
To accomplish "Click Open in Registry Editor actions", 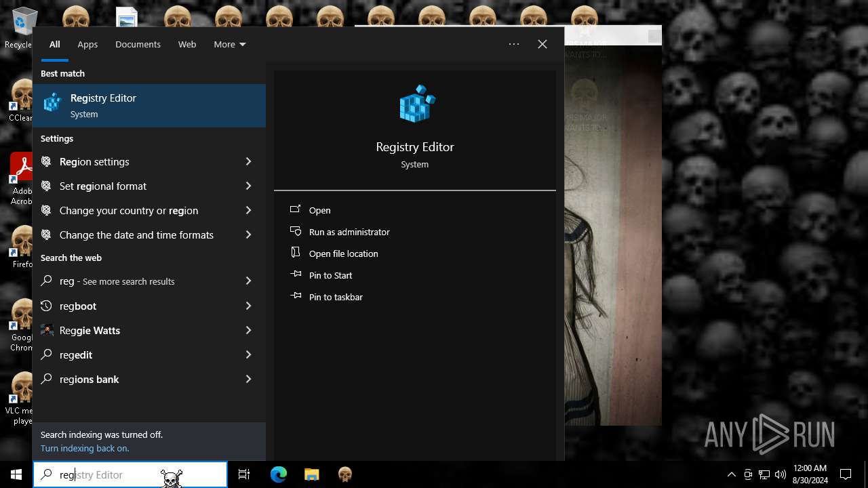I will [319, 210].
